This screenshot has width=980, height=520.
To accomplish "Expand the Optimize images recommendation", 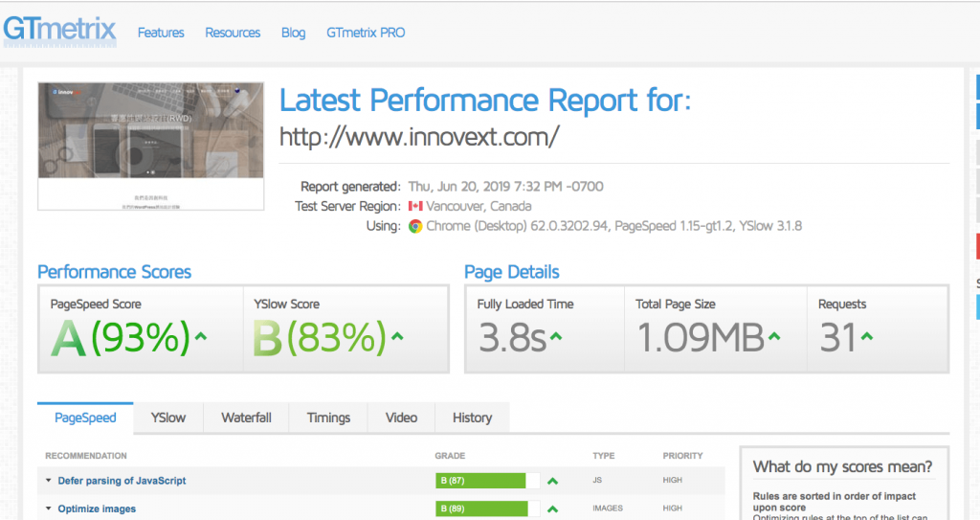I will click(x=97, y=509).
